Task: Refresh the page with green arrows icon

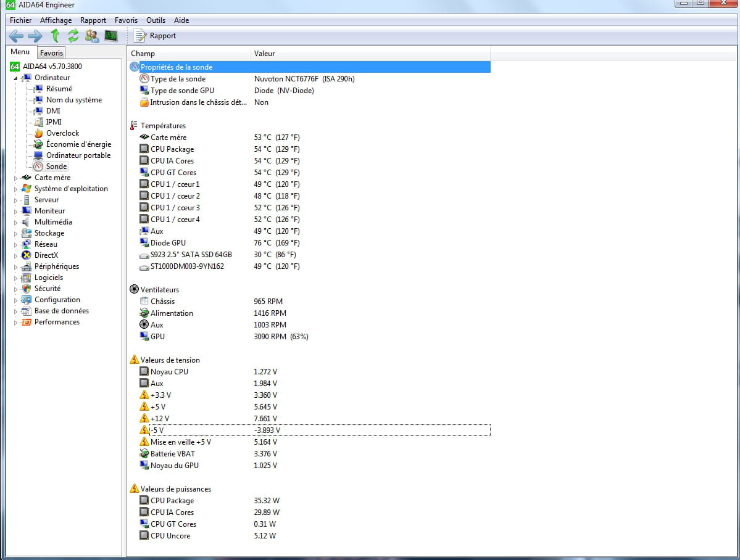Action: 73,36
